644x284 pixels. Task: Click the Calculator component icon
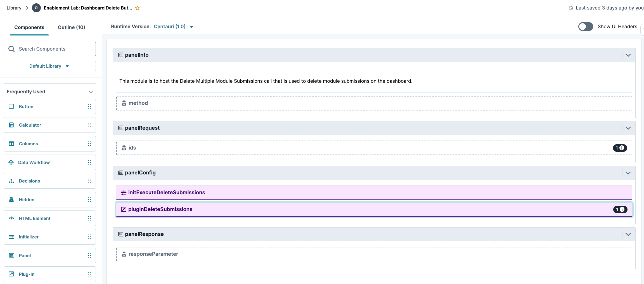(x=11, y=125)
